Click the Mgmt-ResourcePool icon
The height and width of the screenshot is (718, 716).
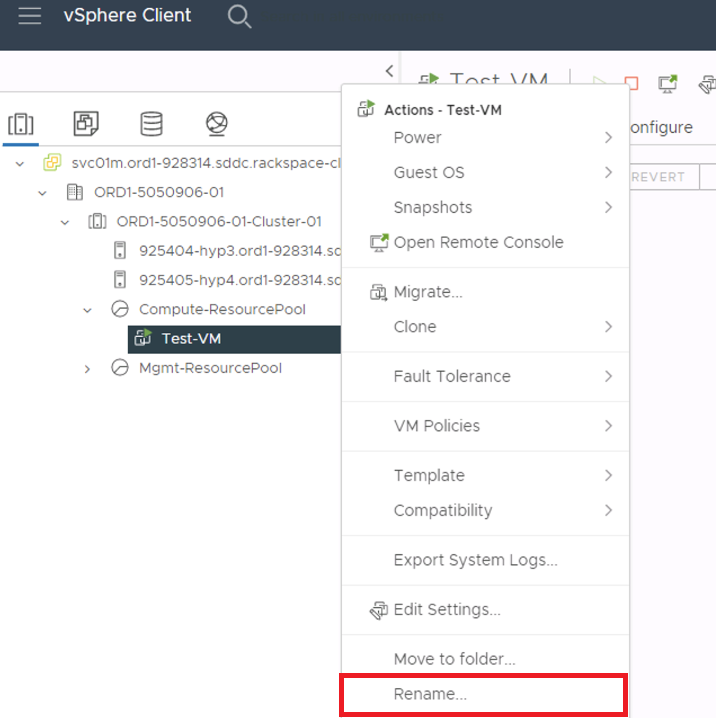(x=120, y=368)
